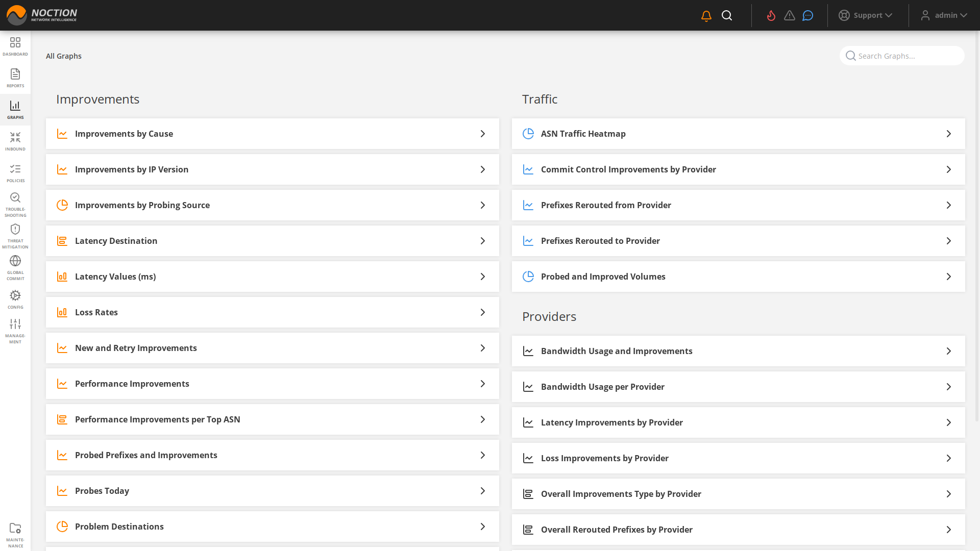Screen dimensions: 980x551
Task: Open the Global Commit sidebar icon
Action: [x=15, y=265]
